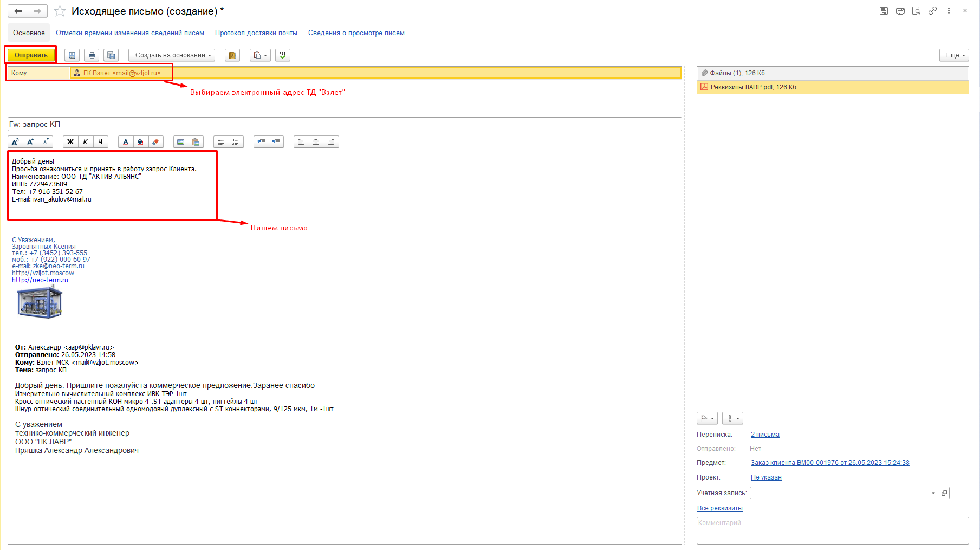Open the address book icon
The width and height of the screenshot is (980, 550).
(x=232, y=55)
